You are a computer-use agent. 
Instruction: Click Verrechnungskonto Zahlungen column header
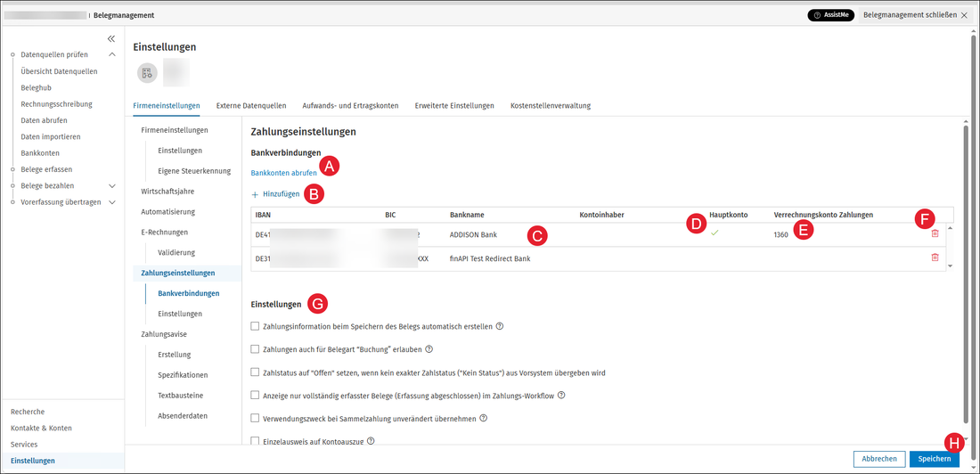click(x=823, y=215)
